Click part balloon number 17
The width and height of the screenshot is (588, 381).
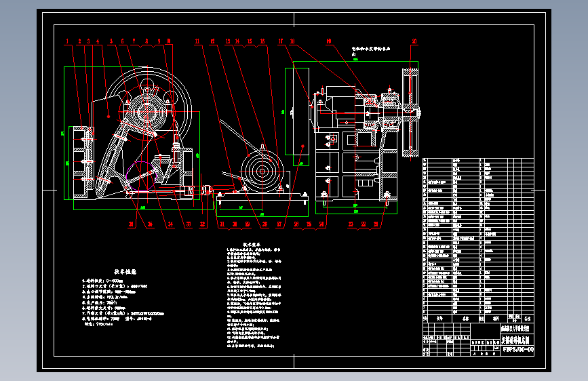281,41
